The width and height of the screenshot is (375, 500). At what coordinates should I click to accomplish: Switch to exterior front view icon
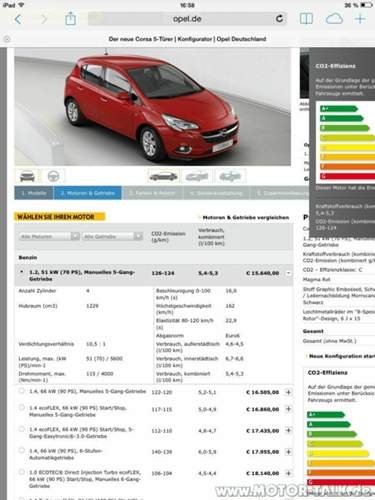pyautogui.click(x=27, y=176)
